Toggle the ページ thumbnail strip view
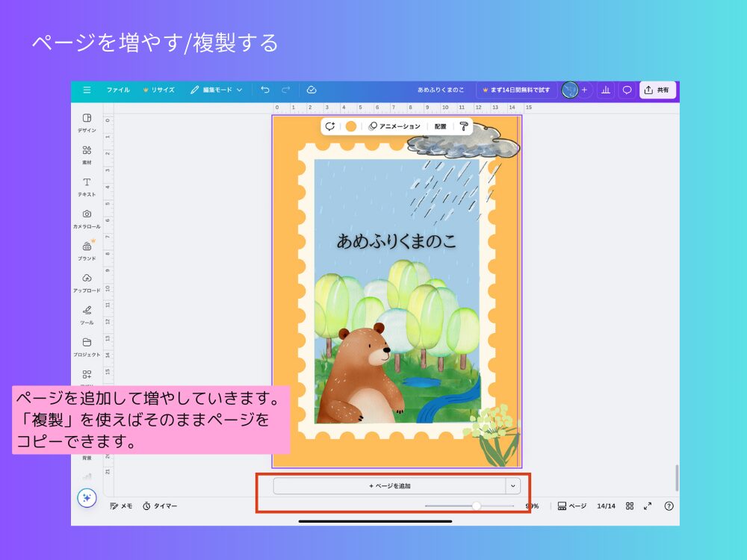This screenshot has height=560, width=747. pyautogui.click(x=571, y=505)
